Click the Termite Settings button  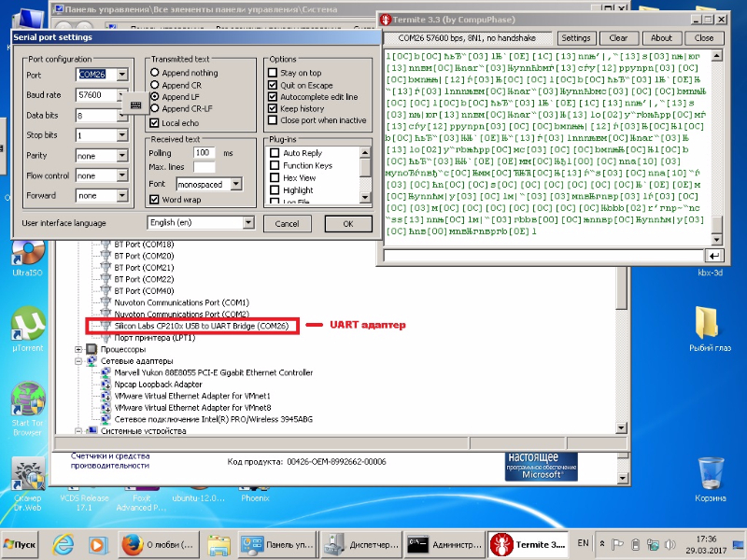(575, 38)
